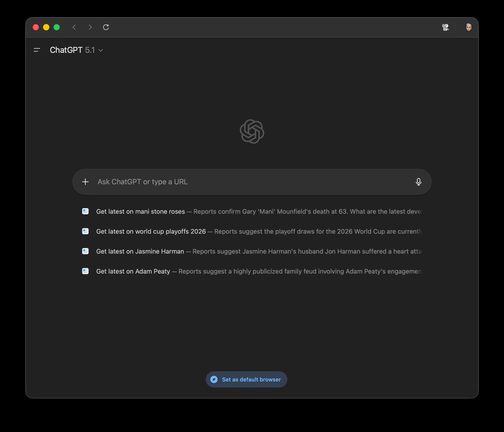The height and width of the screenshot is (432, 504).
Task: Open your profile avatar icon
Action: pos(468,27)
